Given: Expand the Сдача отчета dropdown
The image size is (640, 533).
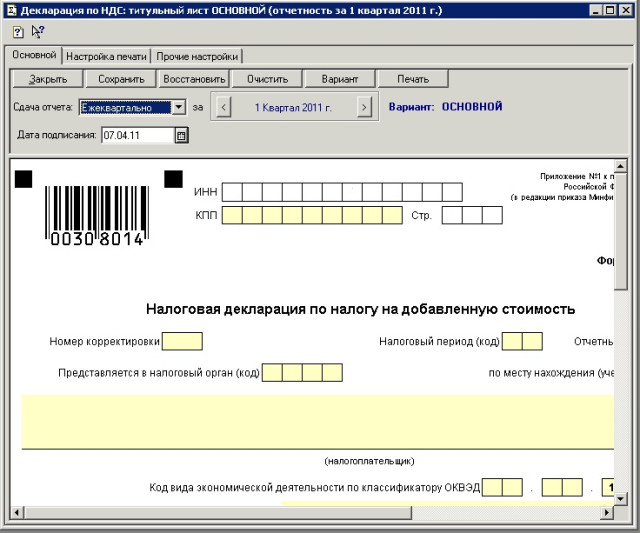Looking at the screenshot, I should [x=178, y=107].
